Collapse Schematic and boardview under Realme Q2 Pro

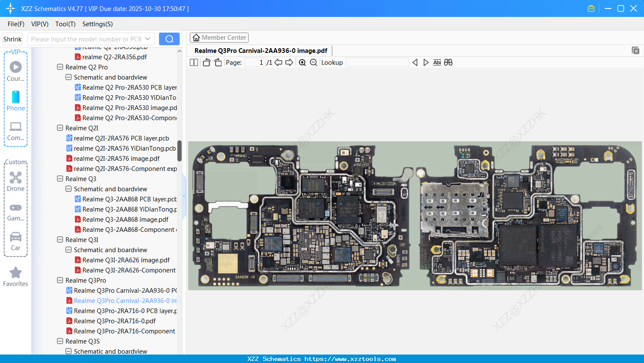tap(69, 77)
